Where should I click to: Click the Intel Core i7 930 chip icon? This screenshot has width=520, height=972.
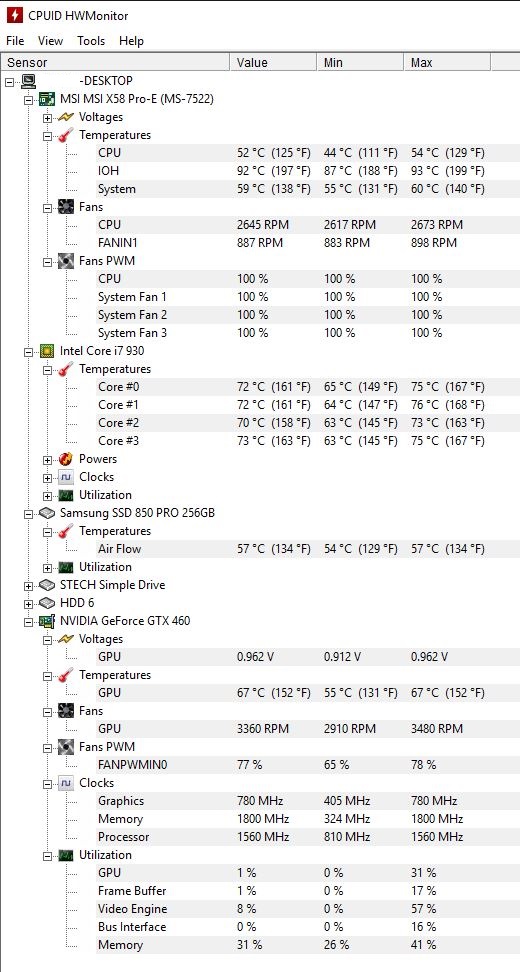coord(46,351)
